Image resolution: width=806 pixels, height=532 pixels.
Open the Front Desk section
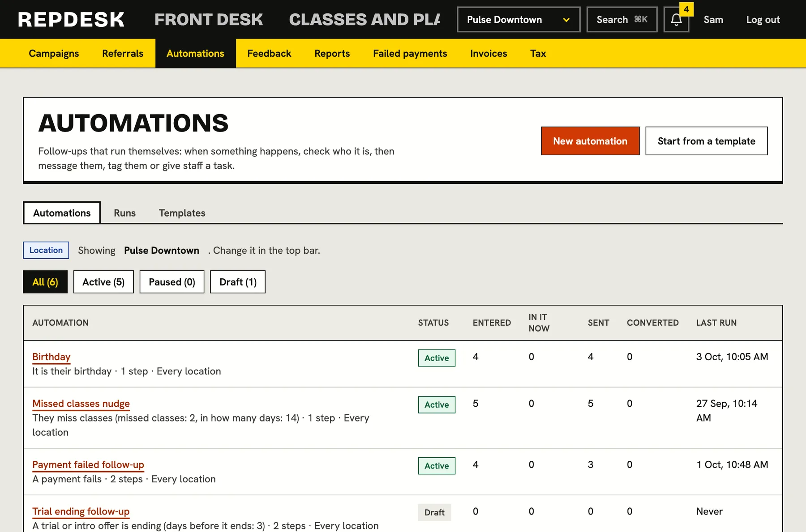click(209, 20)
